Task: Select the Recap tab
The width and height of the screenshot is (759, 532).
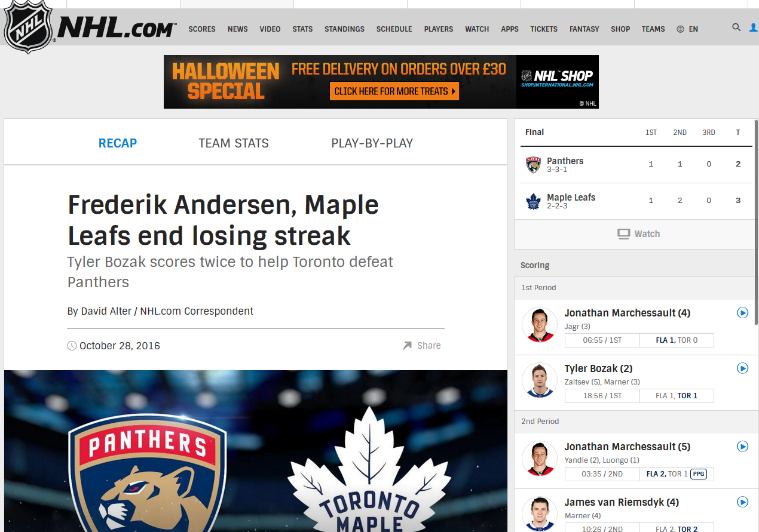Action: pyautogui.click(x=118, y=143)
